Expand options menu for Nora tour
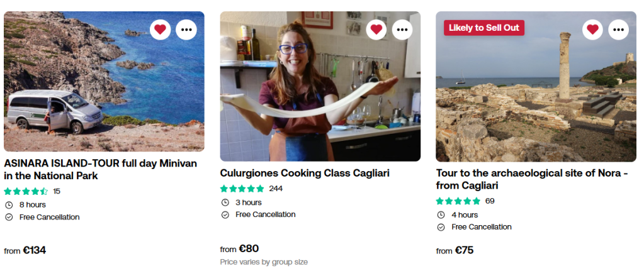Screen dimensions: 644x271 618,29
